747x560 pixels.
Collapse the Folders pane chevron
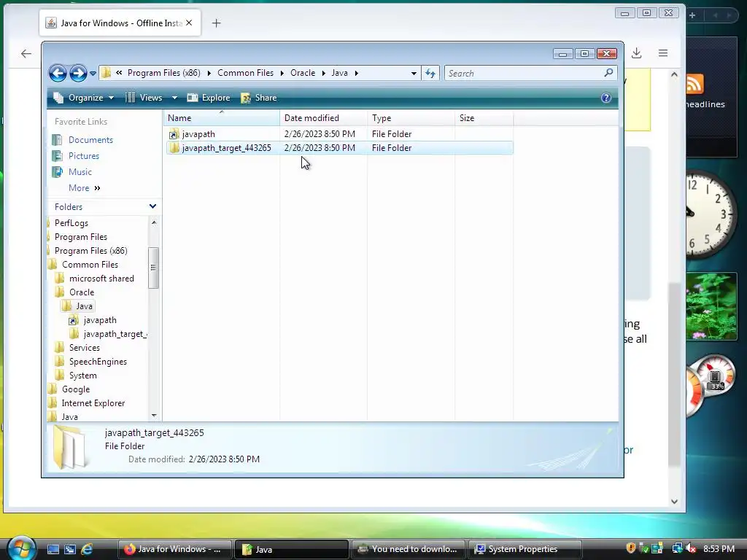152,206
